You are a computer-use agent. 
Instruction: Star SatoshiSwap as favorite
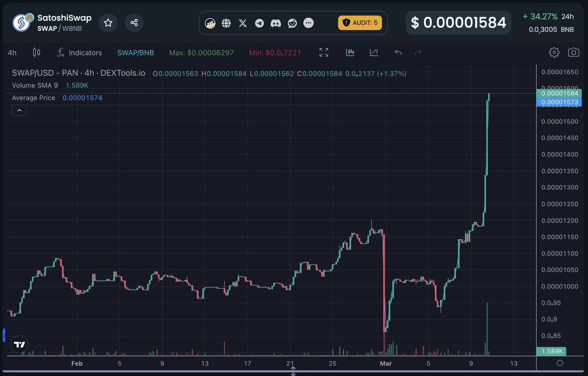tap(108, 23)
